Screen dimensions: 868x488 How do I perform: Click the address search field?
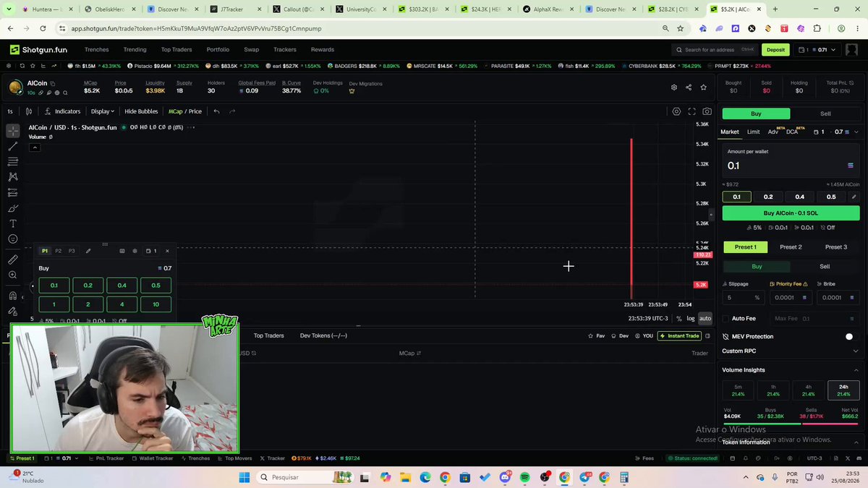tap(713, 50)
